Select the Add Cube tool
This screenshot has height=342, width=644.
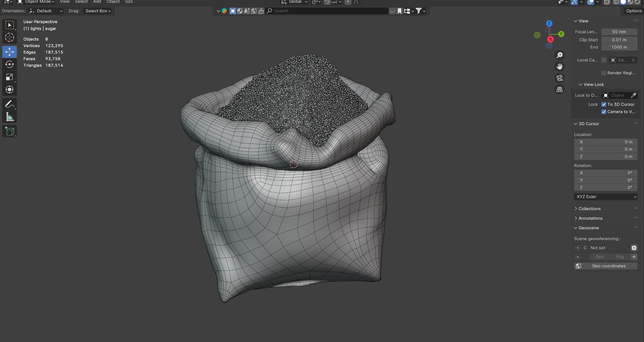(x=10, y=131)
